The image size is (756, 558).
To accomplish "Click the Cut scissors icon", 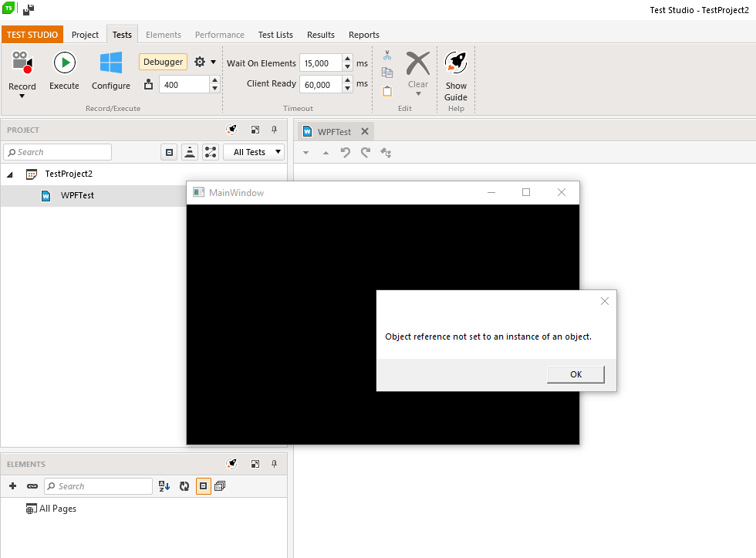I will (x=387, y=56).
